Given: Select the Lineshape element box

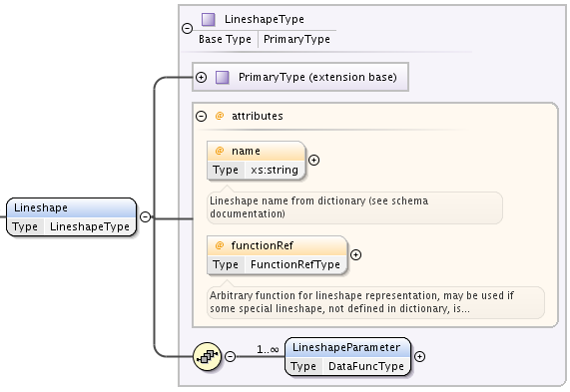Looking at the screenshot, I should pyautogui.click(x=72, y=216).
